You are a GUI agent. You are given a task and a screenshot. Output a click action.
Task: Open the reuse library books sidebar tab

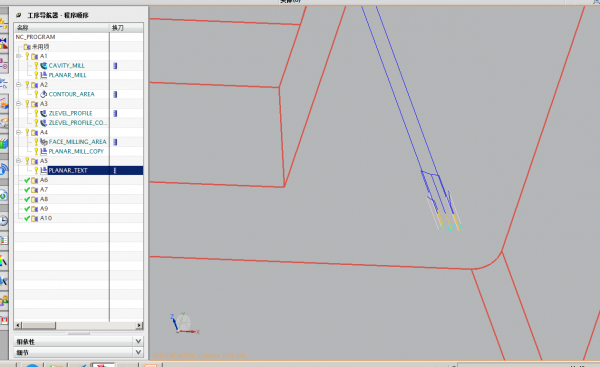point(3,144)
